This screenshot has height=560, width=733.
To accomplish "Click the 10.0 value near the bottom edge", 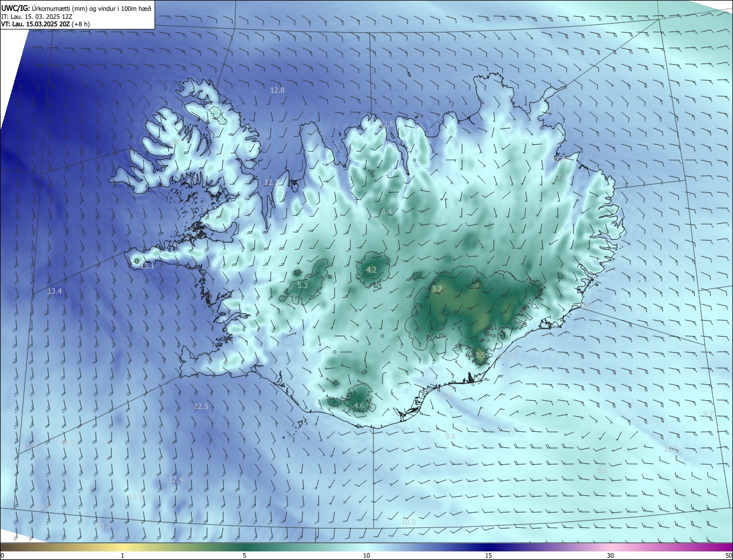I will [408, 522].
